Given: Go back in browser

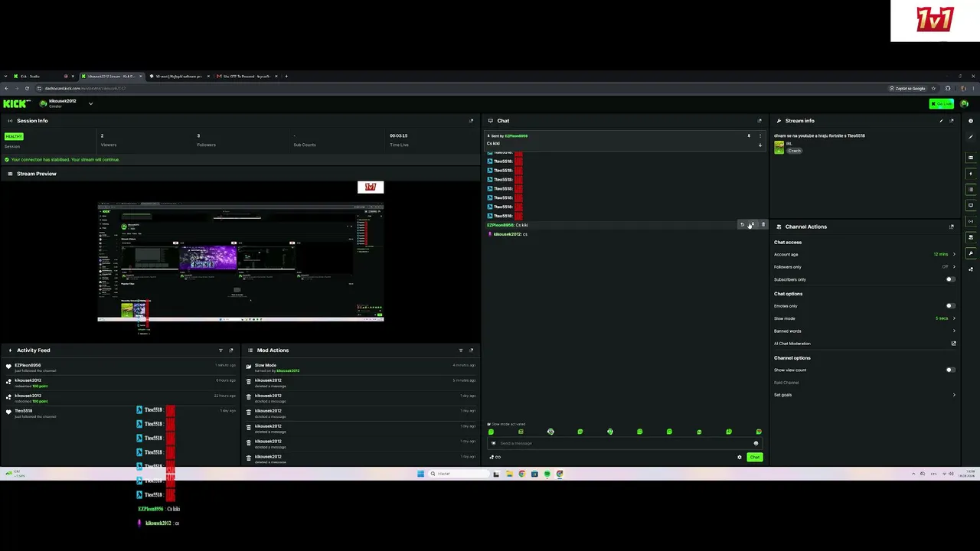Looking at the screenshot, I should click(x=6, y=88).
